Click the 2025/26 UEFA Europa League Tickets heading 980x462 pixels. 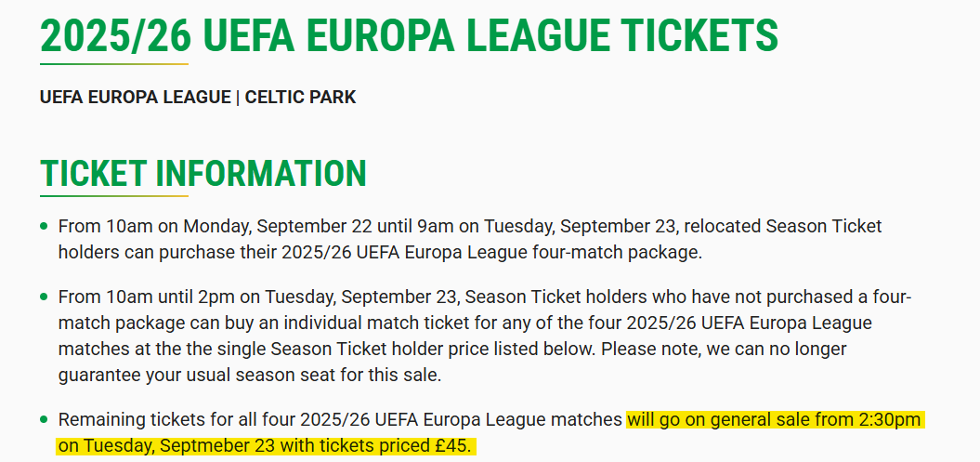(x=409, y=36)
